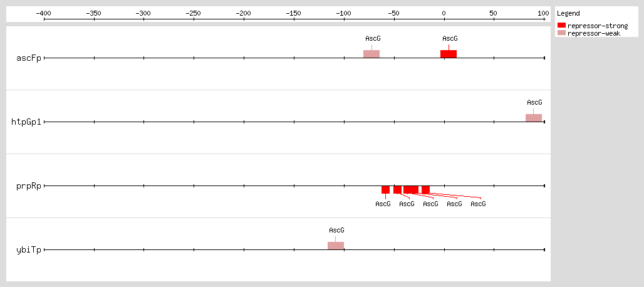The width and height of the screenshot is (644, 287).
Task: Click the AscG label above htpGp1 site
Action: coord(534,102)
